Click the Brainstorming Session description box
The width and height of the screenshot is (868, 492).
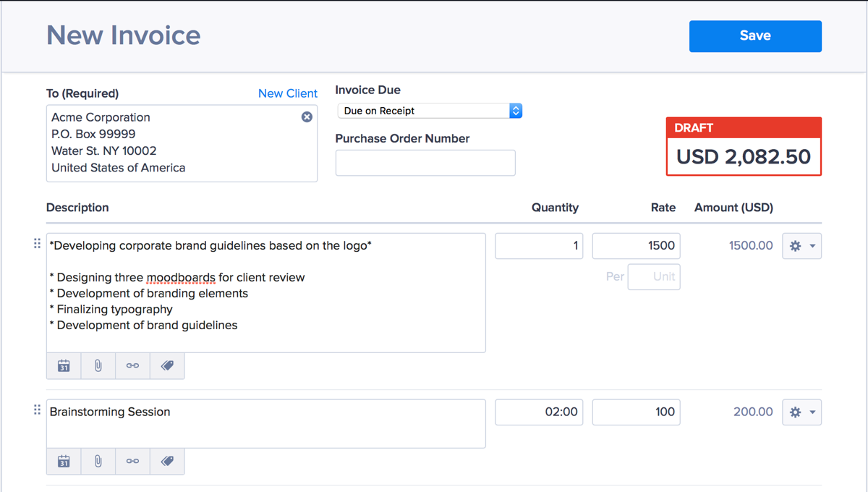[x=265, y=423]
